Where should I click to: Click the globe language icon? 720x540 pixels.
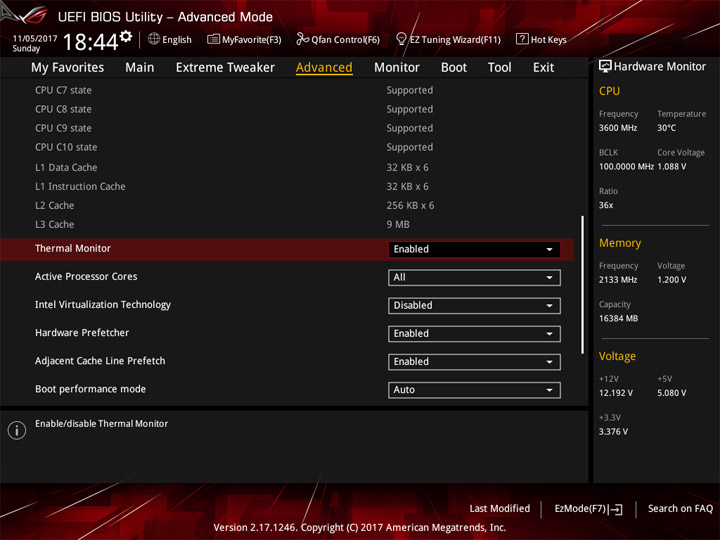(x=154, y=39)
